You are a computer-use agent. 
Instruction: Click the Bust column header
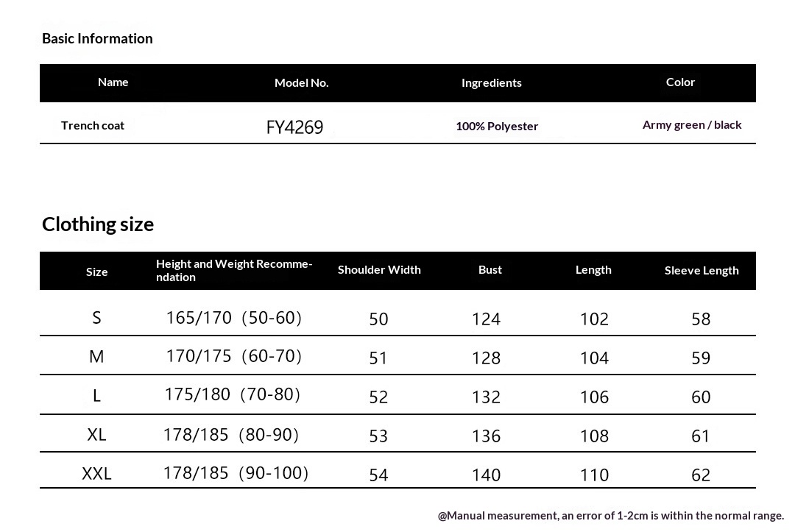(x=490, y=269)
